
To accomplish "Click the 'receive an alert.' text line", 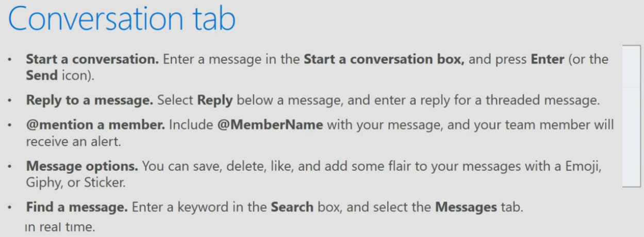I will (x=73, y=141).
